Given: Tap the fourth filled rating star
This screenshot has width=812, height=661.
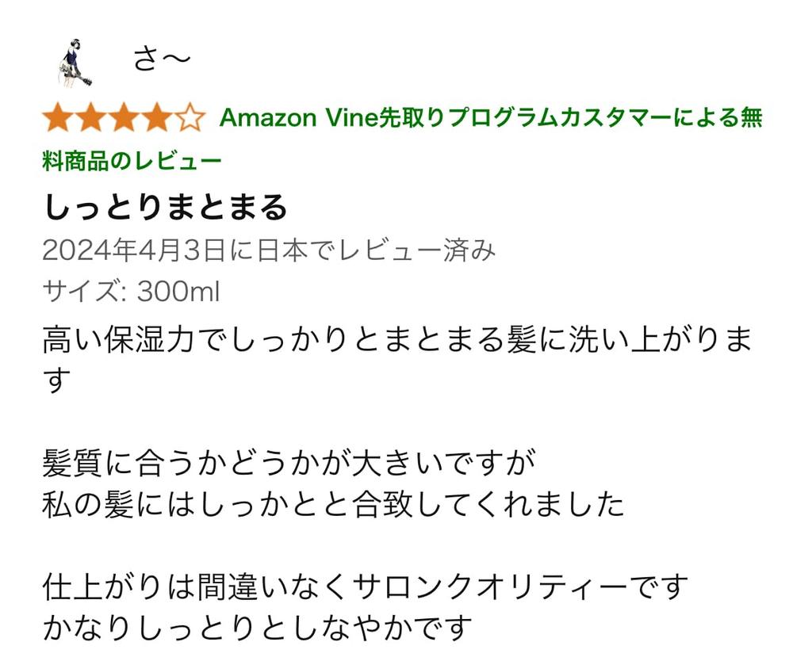Looking at the screenshot, I should (157, 119).
